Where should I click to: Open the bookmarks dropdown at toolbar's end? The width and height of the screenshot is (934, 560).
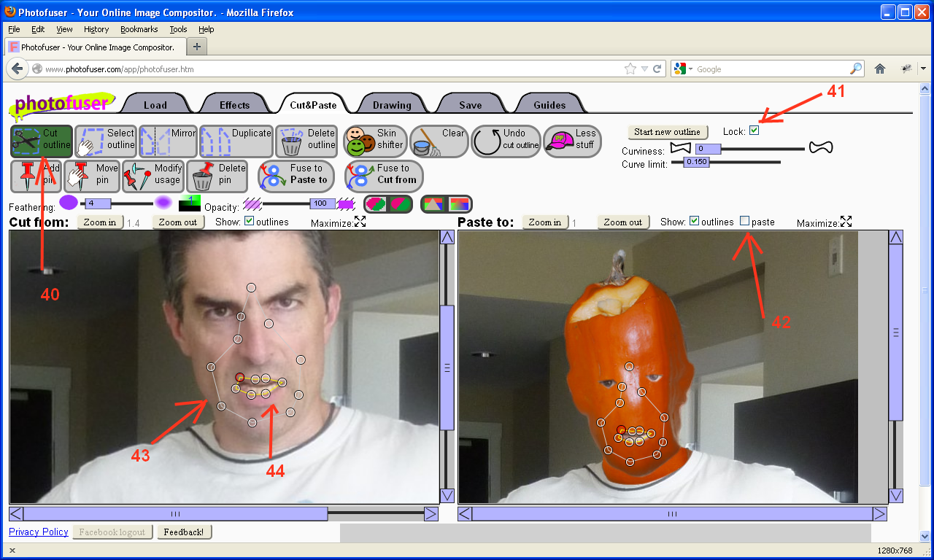click(x=923, y=69)
